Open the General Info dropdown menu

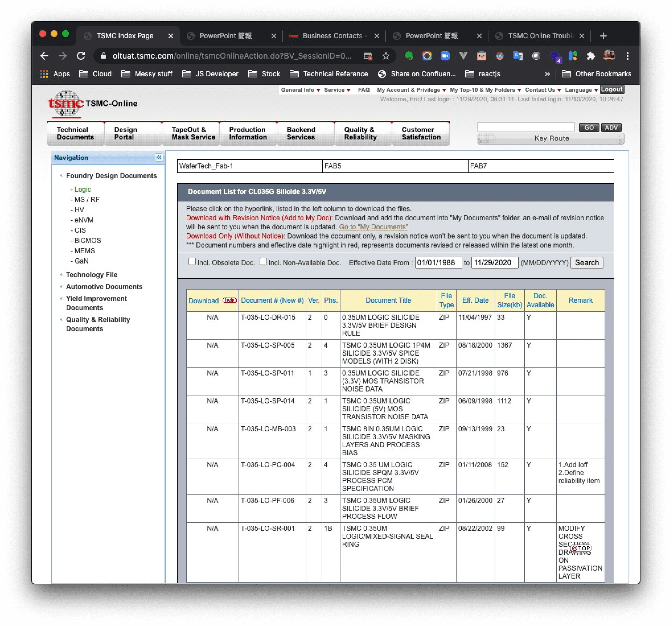pyautogui.click(x=300, y=90)
